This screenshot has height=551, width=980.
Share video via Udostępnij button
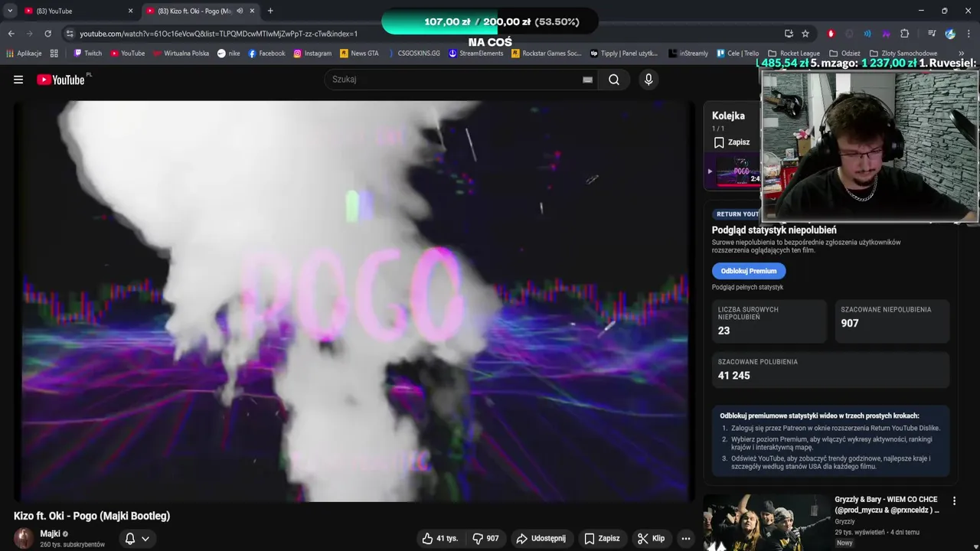point(541,538)
